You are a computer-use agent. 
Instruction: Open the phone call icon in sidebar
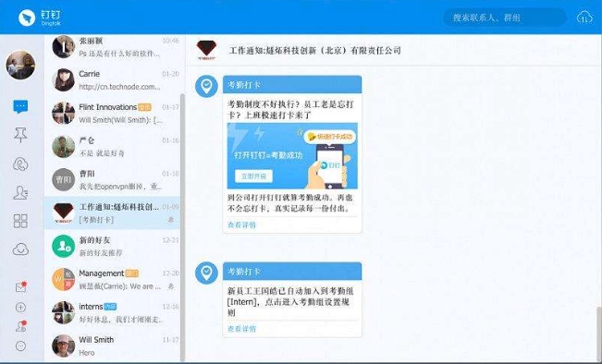coord(20,164)
